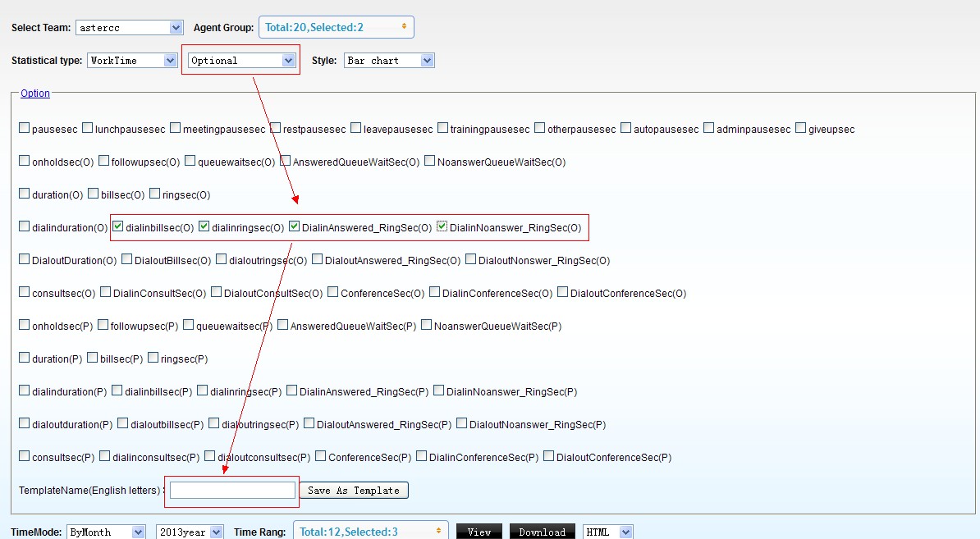Check the lunchpausesec option
The width and height of the screenshot is (980, 539).
(x=88, y=129)
